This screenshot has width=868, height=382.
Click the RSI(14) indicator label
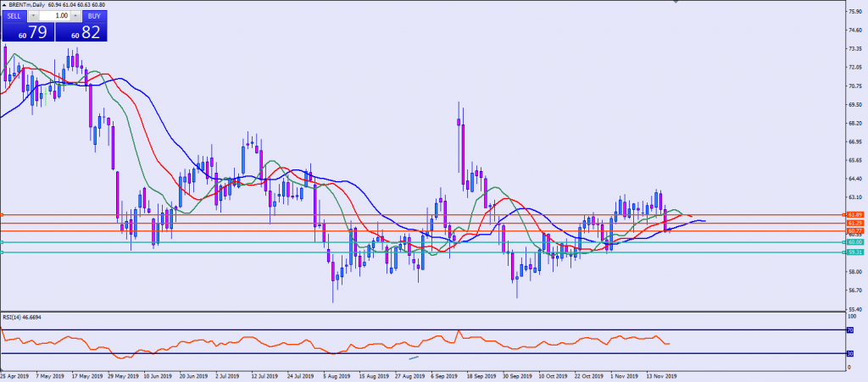[22, 318]
